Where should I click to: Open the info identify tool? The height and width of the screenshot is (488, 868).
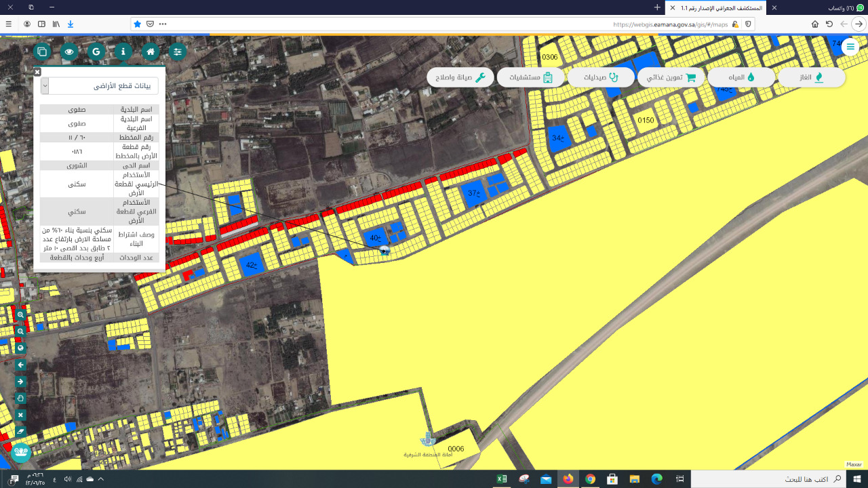123,52
